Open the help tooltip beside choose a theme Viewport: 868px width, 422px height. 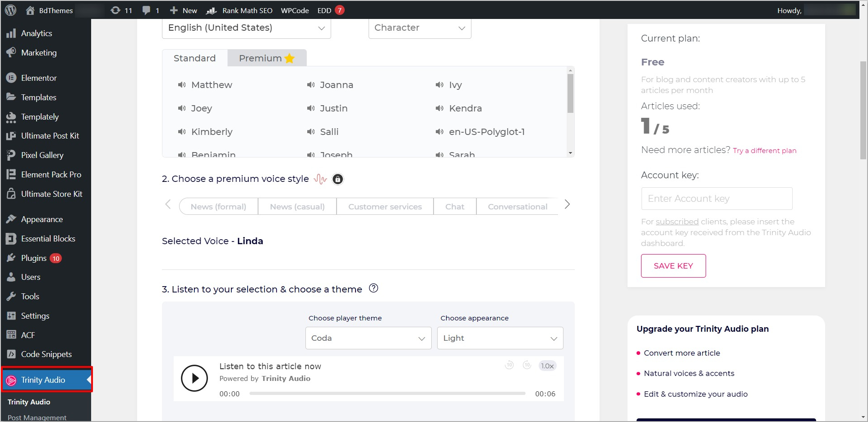point(373,288)
